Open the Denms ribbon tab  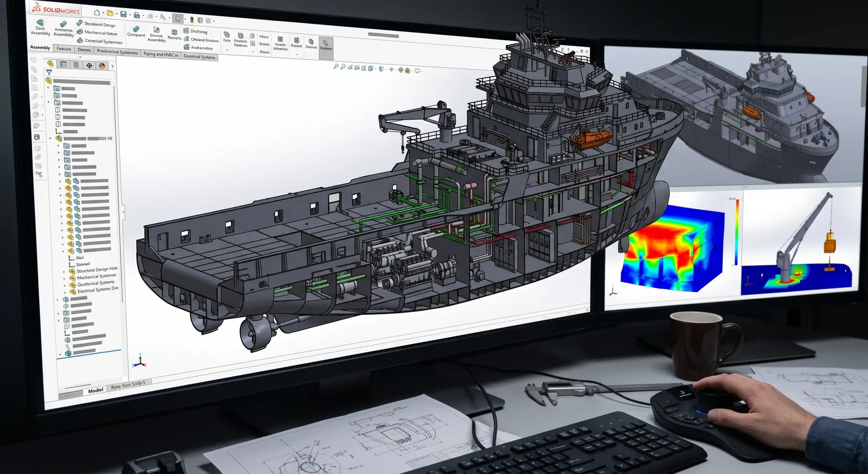click(x=84, y=50)
